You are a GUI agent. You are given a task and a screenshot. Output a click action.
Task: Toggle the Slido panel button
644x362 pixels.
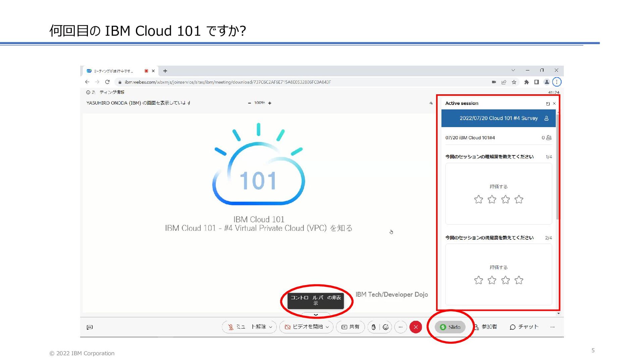coord(450,327)
